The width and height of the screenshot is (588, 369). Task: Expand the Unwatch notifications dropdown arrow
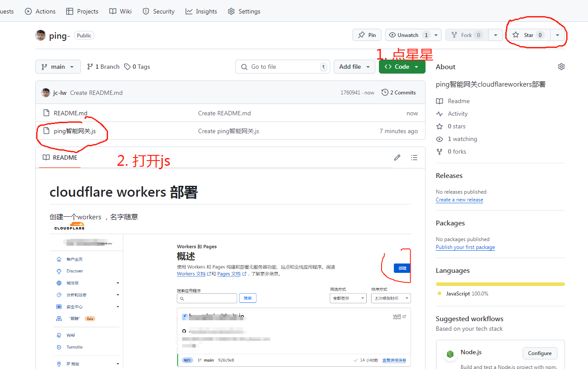pyautogui.click(x=437, y=35)
